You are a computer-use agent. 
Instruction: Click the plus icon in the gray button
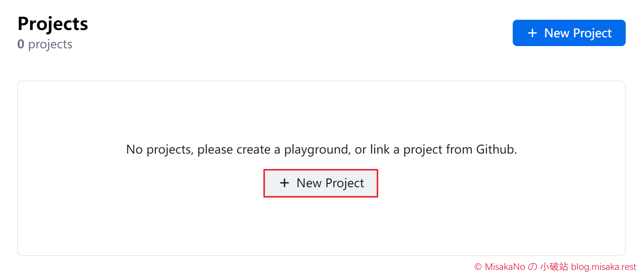point(285,183)
